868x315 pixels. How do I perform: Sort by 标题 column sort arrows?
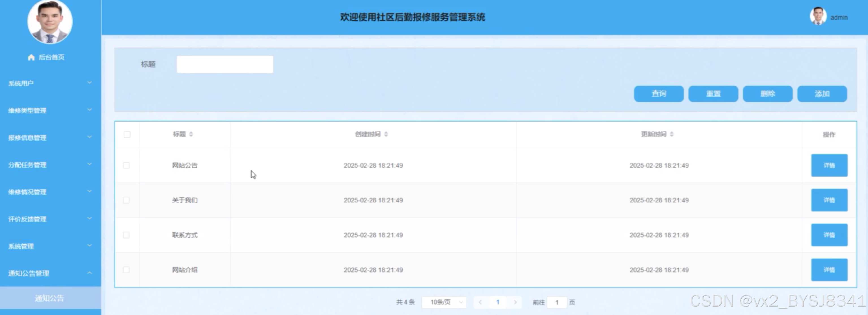(191, 134)
